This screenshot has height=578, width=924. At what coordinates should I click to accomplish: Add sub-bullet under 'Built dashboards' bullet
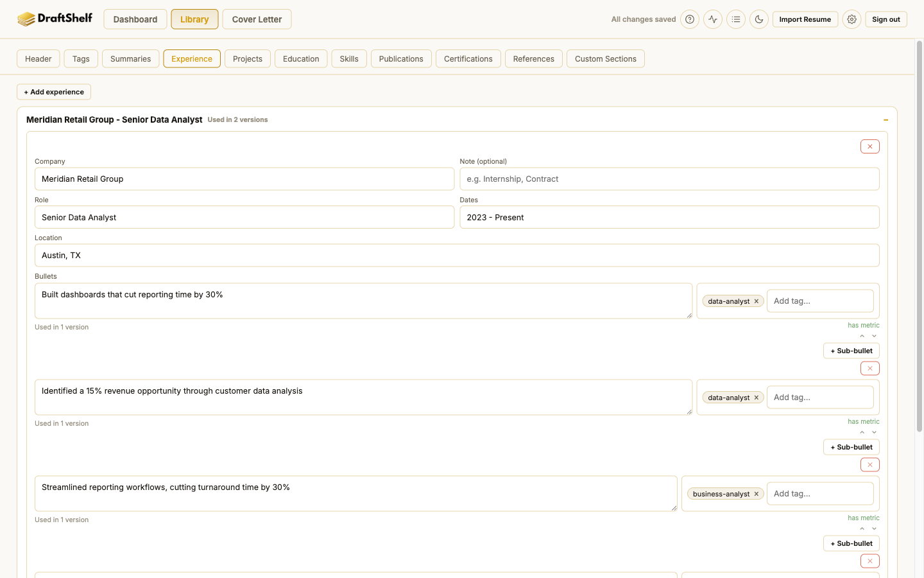851,351
